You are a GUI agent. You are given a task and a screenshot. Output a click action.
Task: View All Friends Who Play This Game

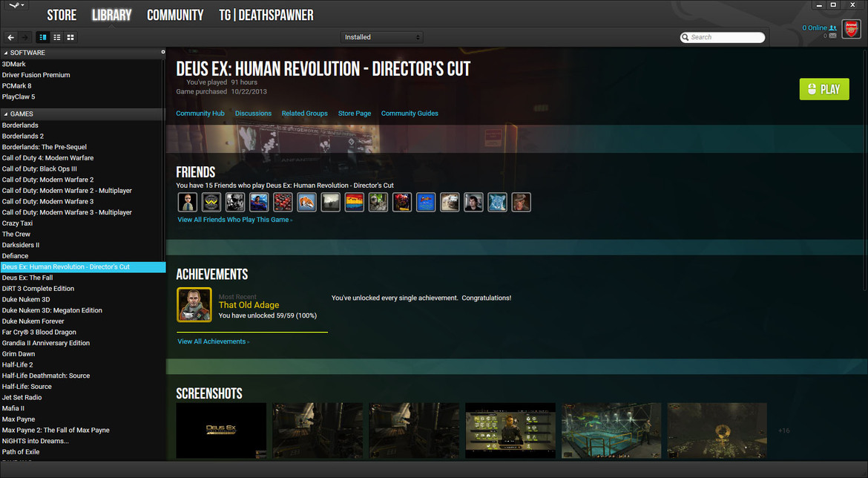pos(234,220)
